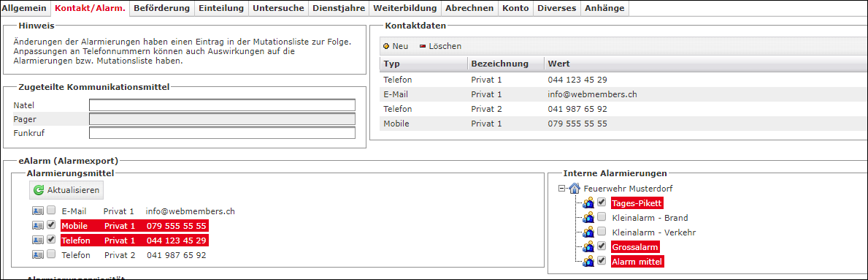
Task: Uncheck the Telefon Privat 1 alarm checkbox
Action: pyautogui.click(x=51, y=240)
